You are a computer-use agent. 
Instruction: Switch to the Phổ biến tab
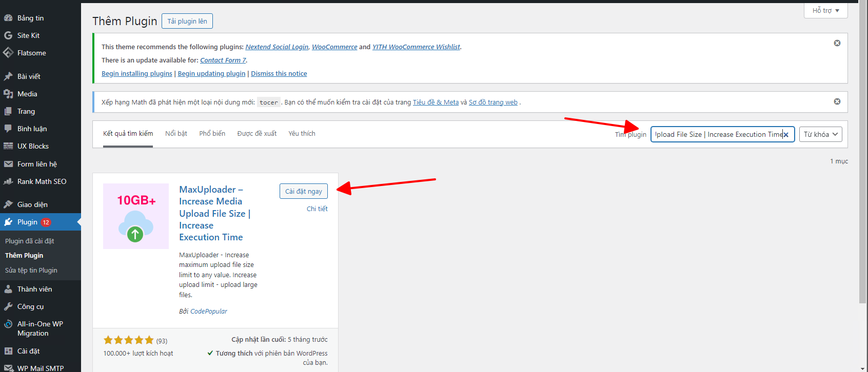[x=212, y=134]
